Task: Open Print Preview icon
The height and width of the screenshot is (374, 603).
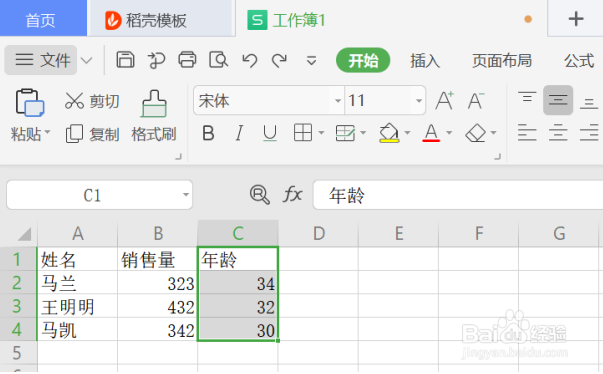Action: coord(218,60)
